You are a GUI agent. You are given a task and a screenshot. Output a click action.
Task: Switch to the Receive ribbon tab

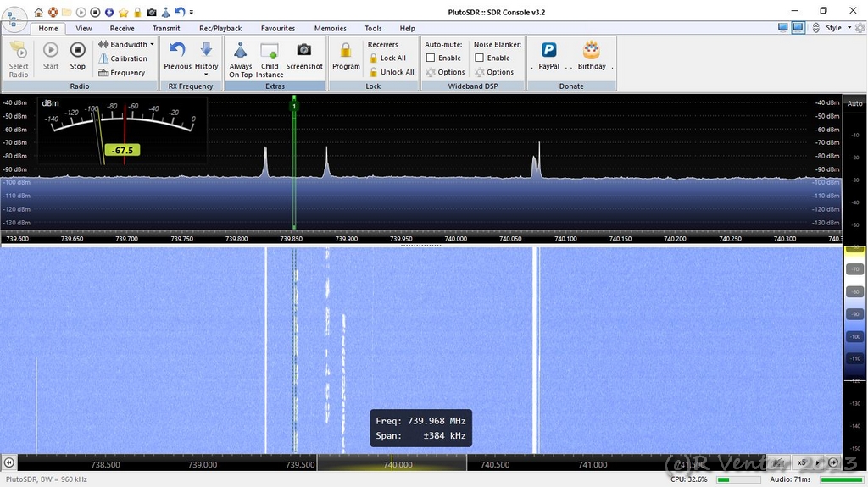122,28
